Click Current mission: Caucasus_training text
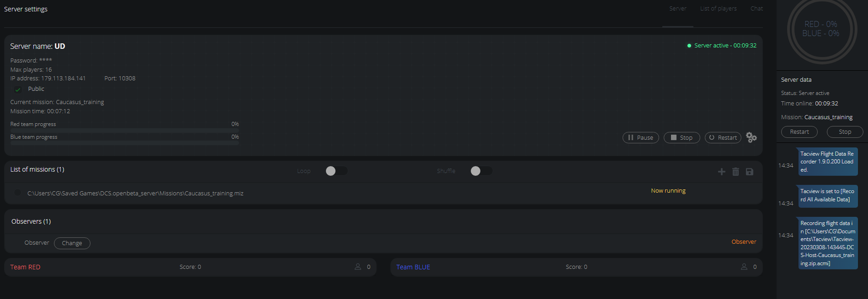 tap(57, 102)
